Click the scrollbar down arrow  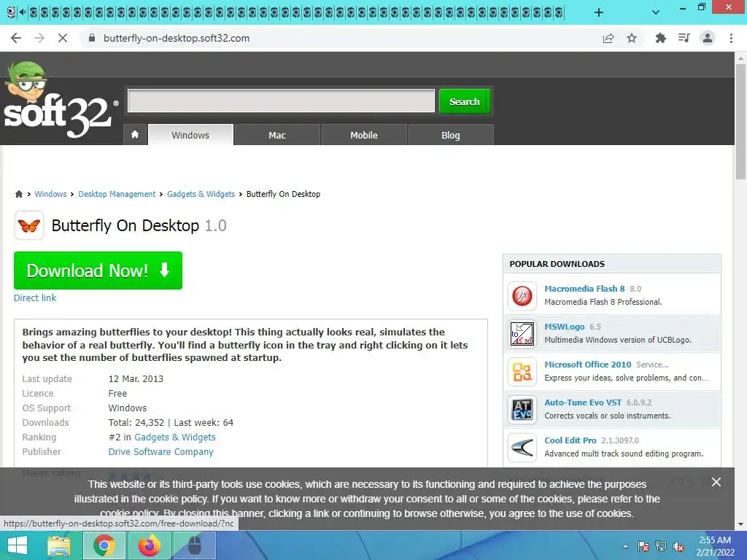[x=740, y=524]
